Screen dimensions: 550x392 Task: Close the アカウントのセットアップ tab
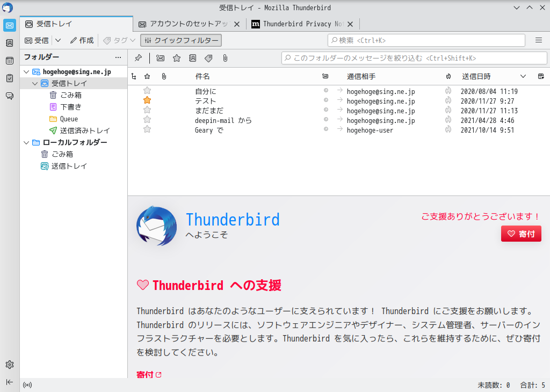[237, 24]
